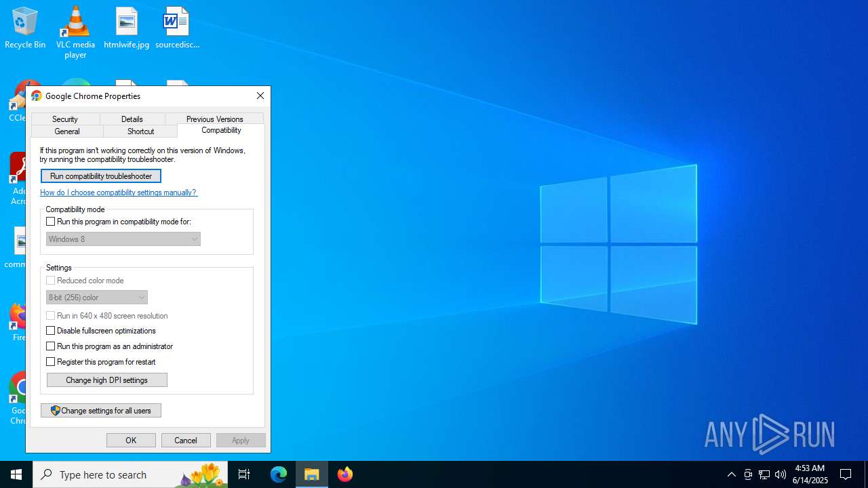Show hidden system tray icons
This screenshot has width=868, height=488.
coord(731,474)
